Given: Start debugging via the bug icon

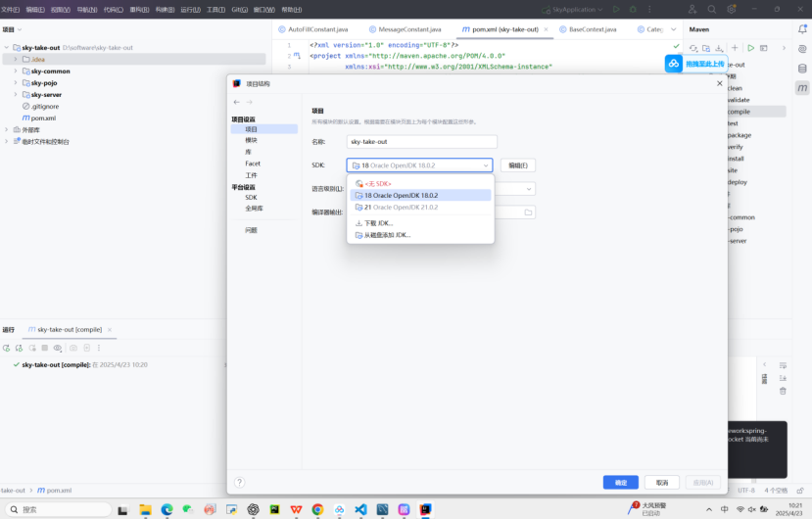Looking at the screenshot, I should [x=633, y=10].
